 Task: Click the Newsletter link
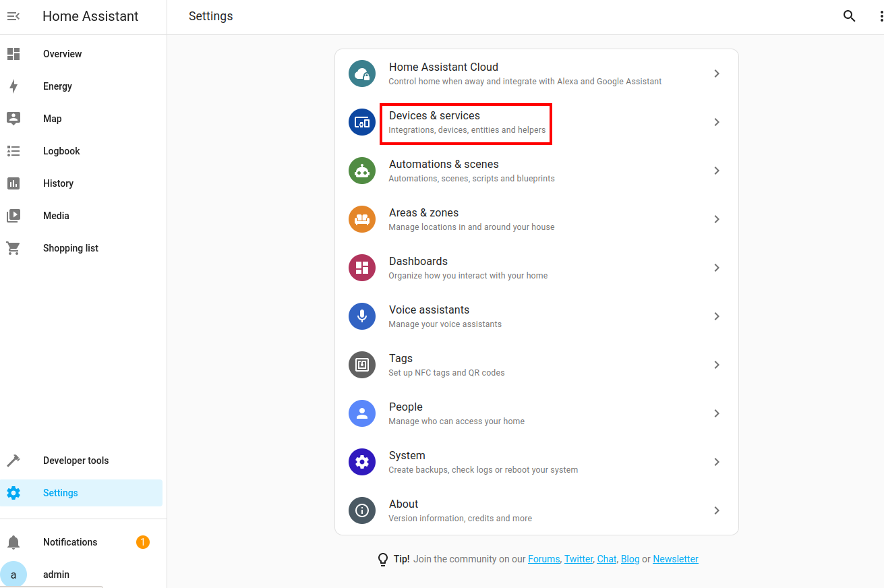[675, 558]
